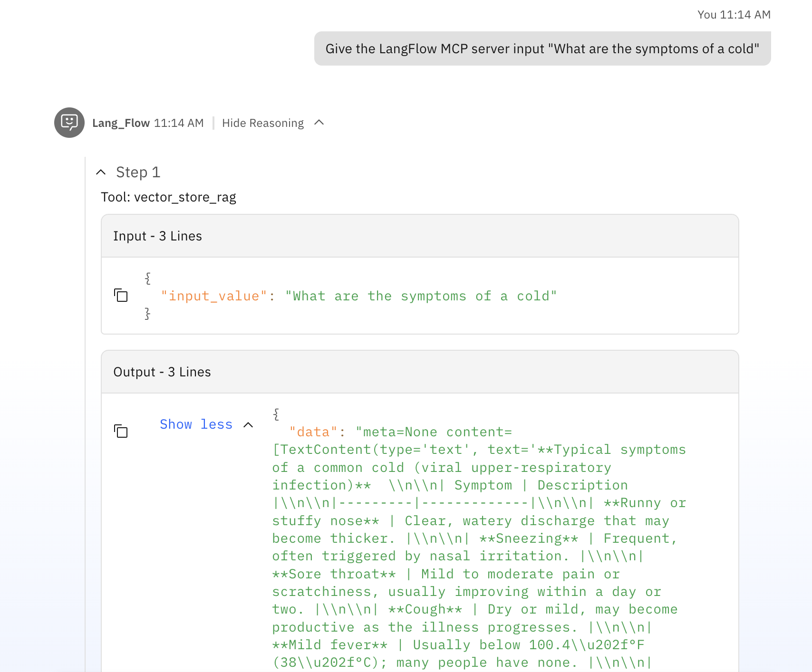This screenshot has width=812, height=672.
Task: Select the Output - 3 Lines header
Action: [x=162, y=372]
